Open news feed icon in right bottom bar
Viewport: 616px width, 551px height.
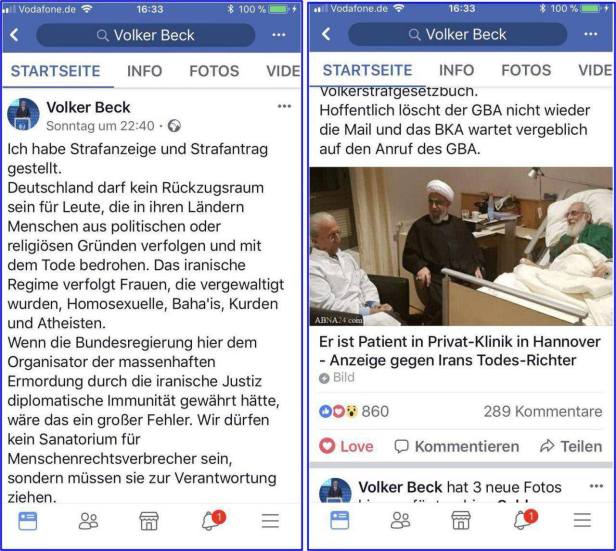(340, 520)
